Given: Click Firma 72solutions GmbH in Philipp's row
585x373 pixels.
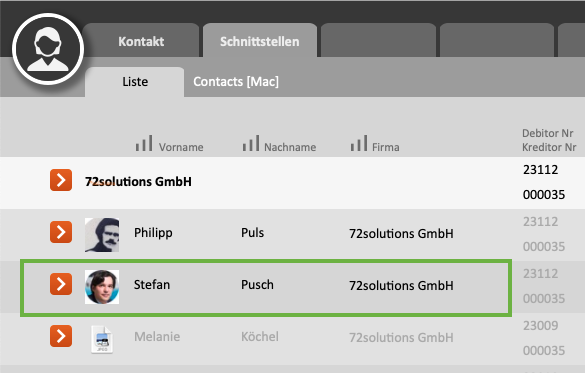Looking at the screenshot, I should pos(401,233).
